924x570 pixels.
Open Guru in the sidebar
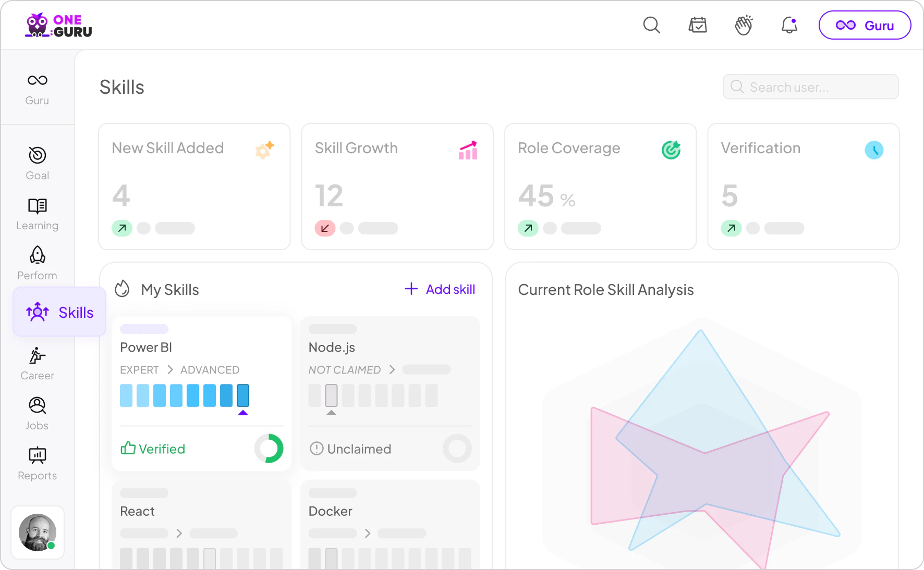[x=37, y=89]
